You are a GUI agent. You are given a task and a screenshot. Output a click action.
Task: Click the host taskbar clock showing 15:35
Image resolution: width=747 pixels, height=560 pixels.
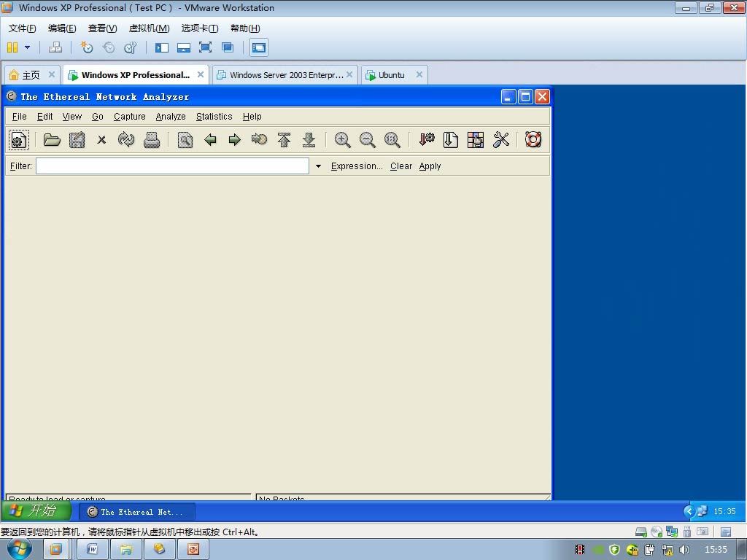click(x=716, y=550)
